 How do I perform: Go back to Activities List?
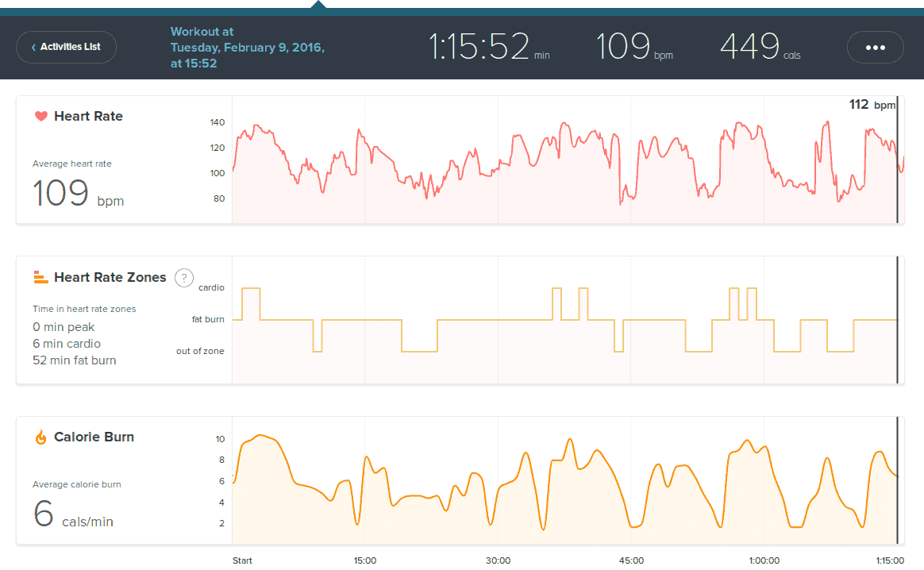[x=66, y=48]
